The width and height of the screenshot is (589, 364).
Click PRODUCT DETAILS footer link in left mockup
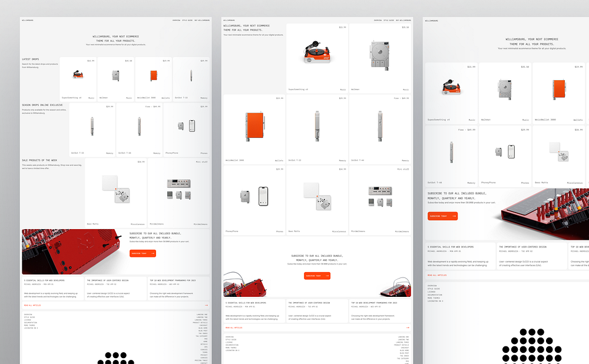click(x=200, y=323)
